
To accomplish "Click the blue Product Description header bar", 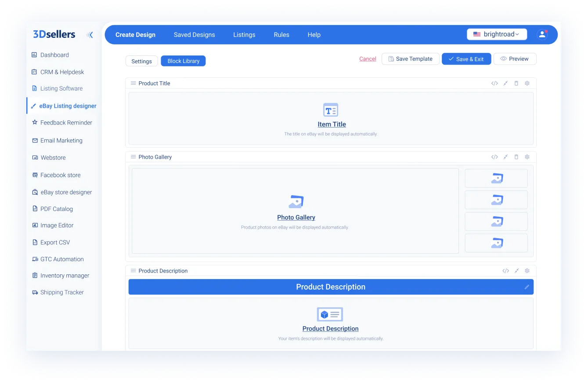I will (331, 287).
